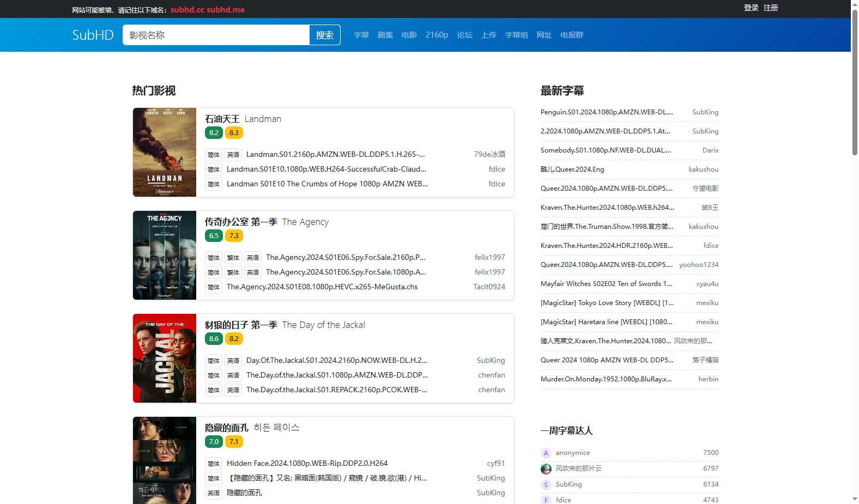Viewport: 859px width, 504px height.
Task: Open The Day of the Jackal poster
Action: coord(165,358)
